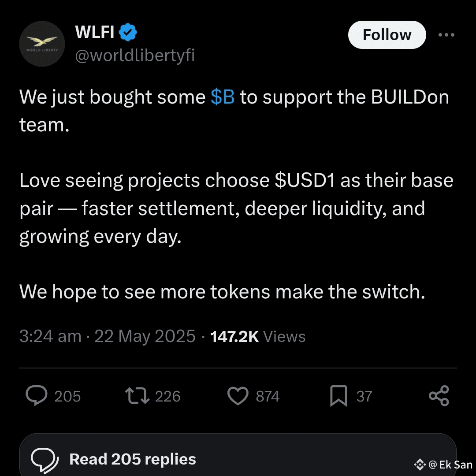Open the three-dot more options menu
This screenshot has height=476, width=476.
pos(447,34)
